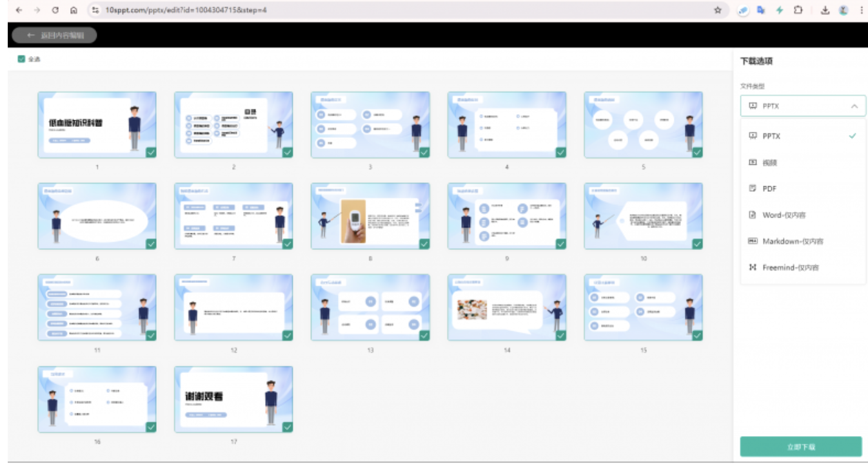The height and width of the screenshot is (469, 868).
Task: Click the Freemind mind-map icon
Action: click(752, 267)
